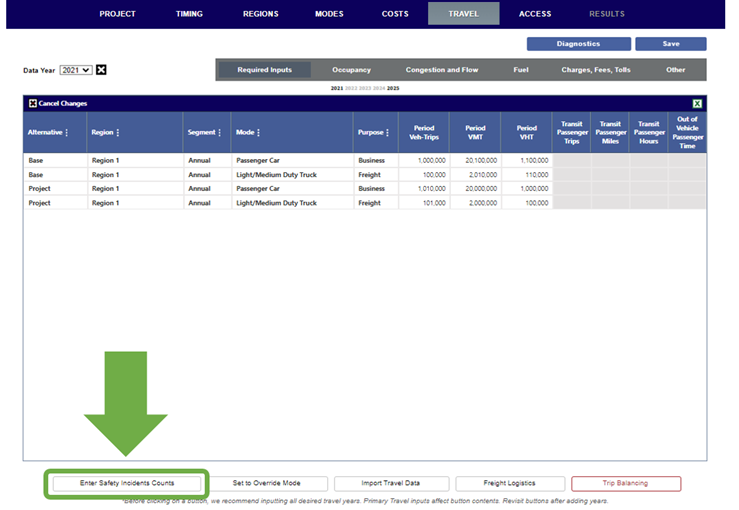The height and width of the screenshot is (510, 739).
Task: Open the Alternative column options menu icon
Action: [x=67, y=133]
